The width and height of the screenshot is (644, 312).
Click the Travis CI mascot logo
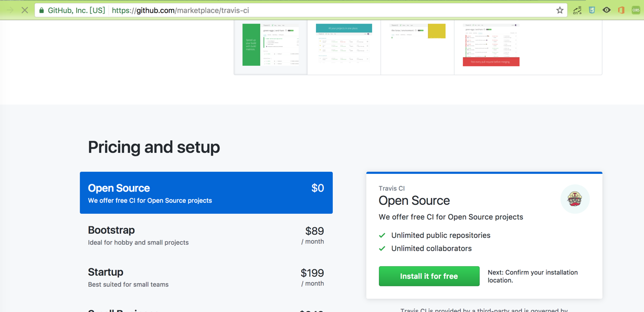(575, 199)
